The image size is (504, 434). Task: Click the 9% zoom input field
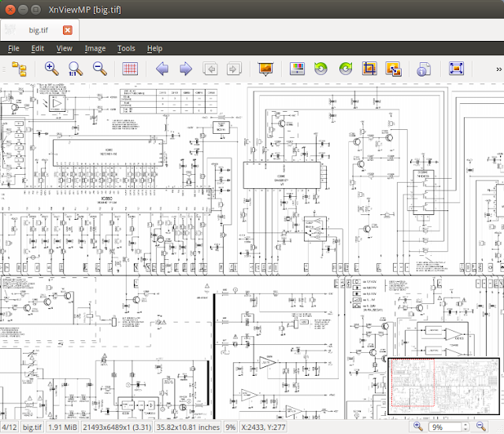(446, 427)
